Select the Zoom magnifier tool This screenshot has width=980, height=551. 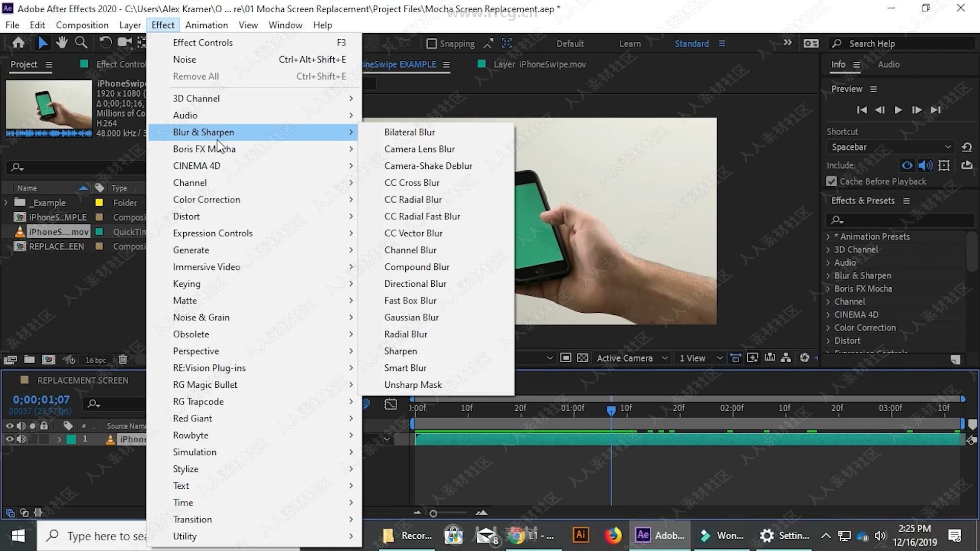[81, 43]
